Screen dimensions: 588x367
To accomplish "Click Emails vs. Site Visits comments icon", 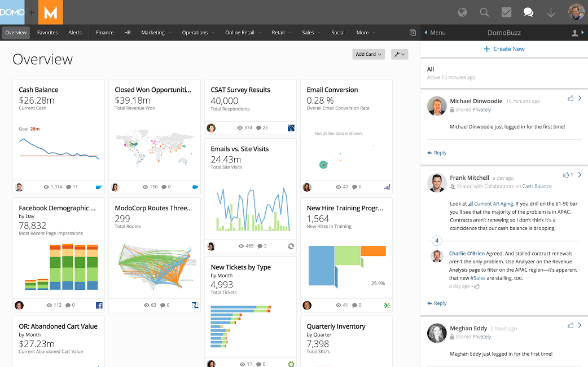I will [260, 246].
